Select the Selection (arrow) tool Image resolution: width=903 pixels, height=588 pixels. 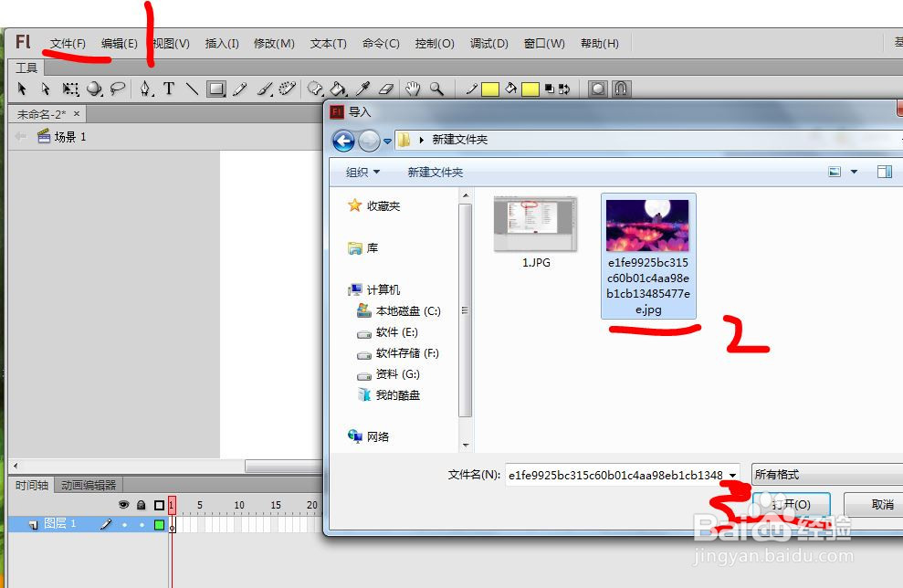coord(21,89)
